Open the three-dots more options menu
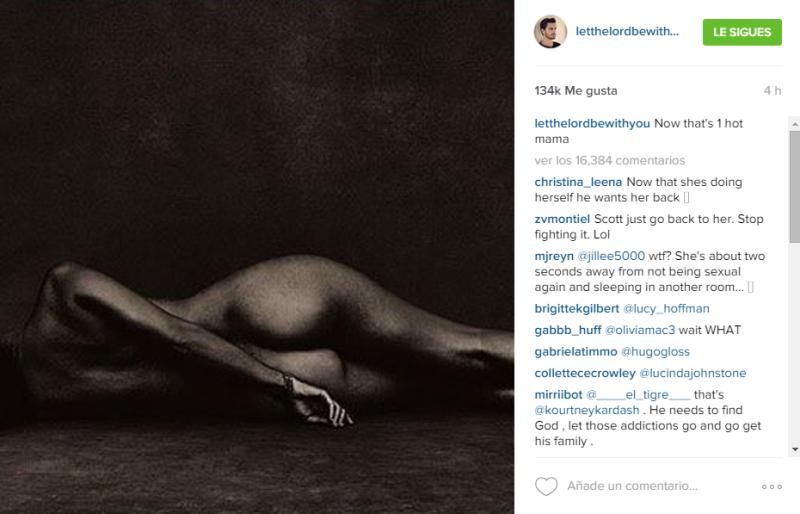 772,487
